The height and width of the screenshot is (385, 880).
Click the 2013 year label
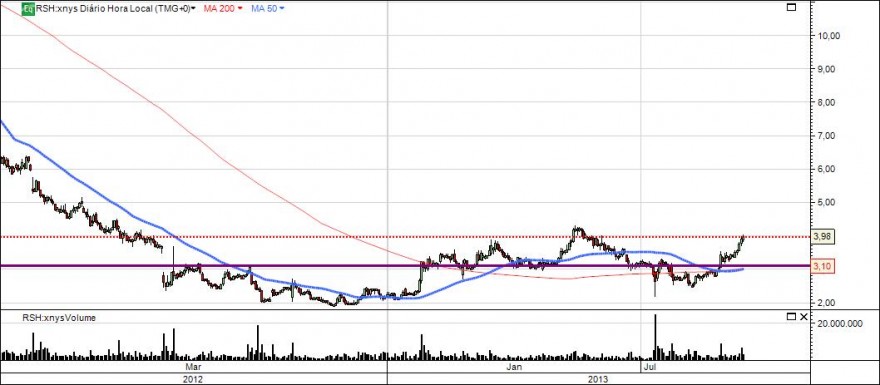598,378
